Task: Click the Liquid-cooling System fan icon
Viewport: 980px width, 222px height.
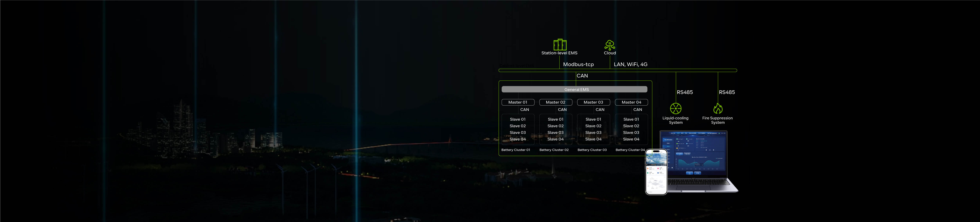Action: [676, 109]
